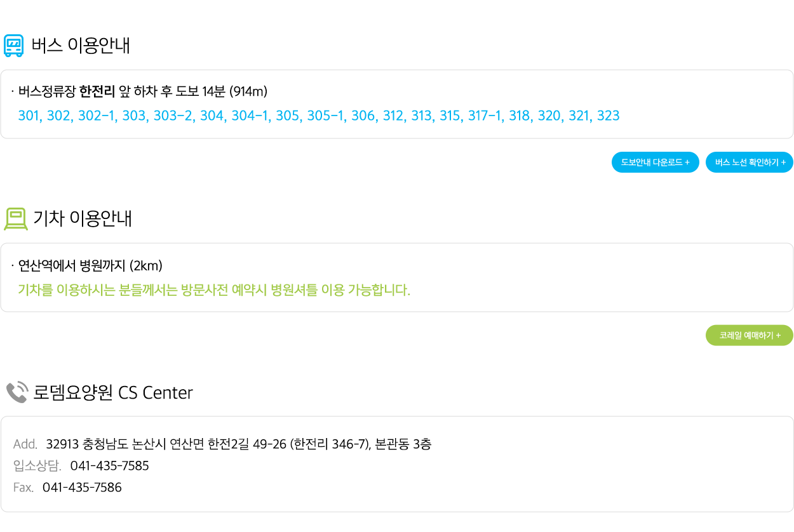
Task: Click the fax number 041-435-7586
Action: 82,488
